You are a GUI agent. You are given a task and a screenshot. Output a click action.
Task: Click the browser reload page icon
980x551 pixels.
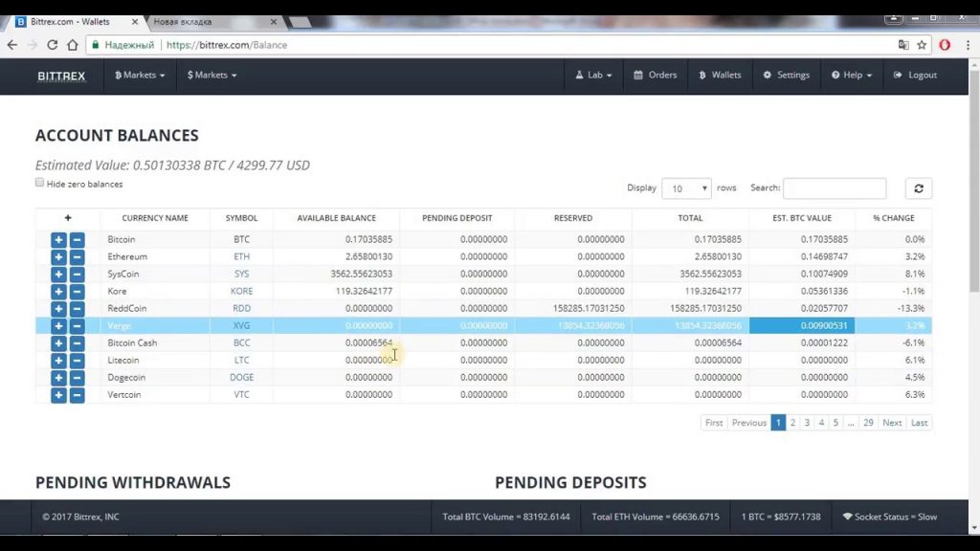pyautogui.click(x=52, y=45)
